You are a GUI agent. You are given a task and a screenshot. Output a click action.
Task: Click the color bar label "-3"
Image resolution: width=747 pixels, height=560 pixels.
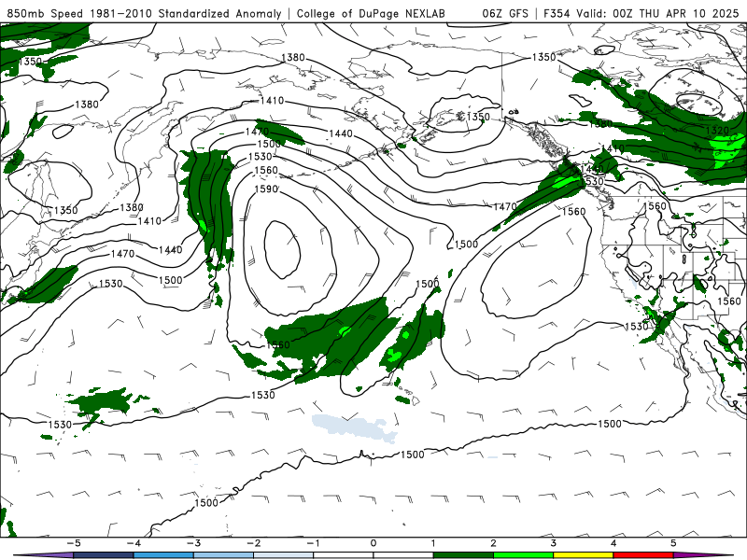tap(193, 543)
